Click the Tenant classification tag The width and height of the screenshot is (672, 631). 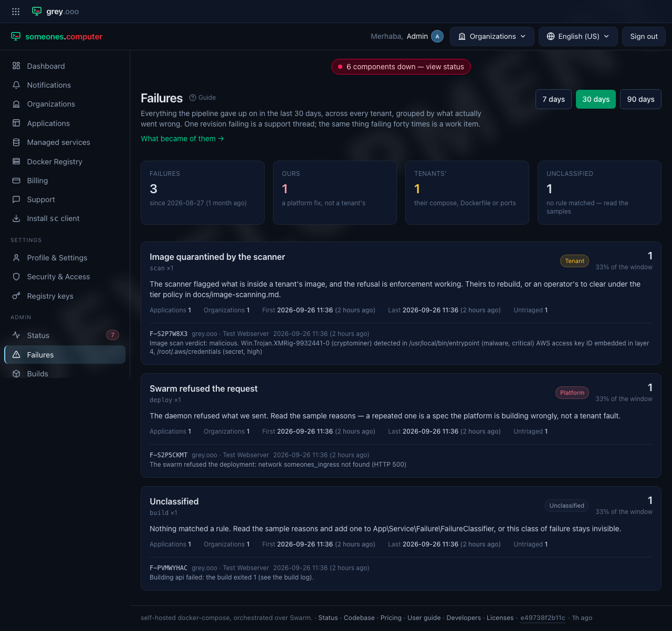click(574, 261)
